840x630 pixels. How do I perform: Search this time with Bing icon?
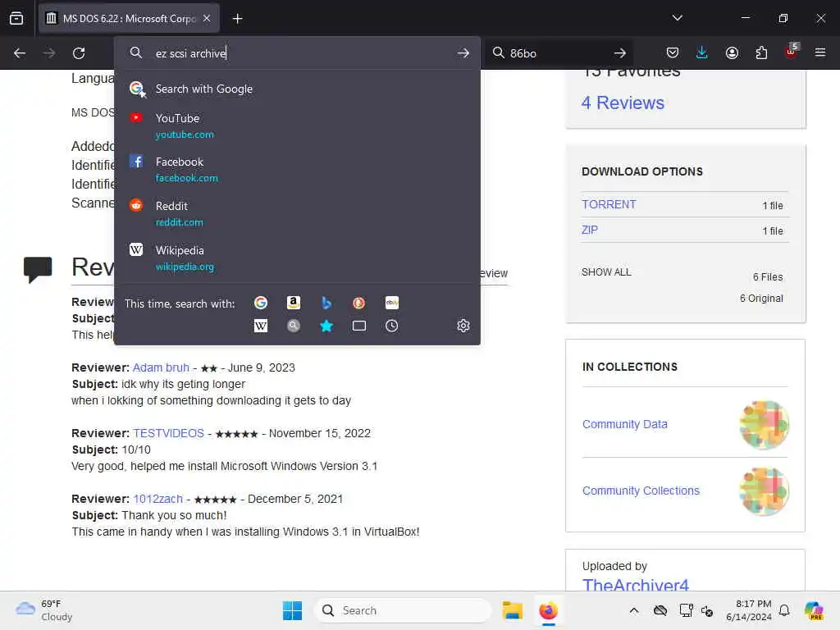point(326,303)
